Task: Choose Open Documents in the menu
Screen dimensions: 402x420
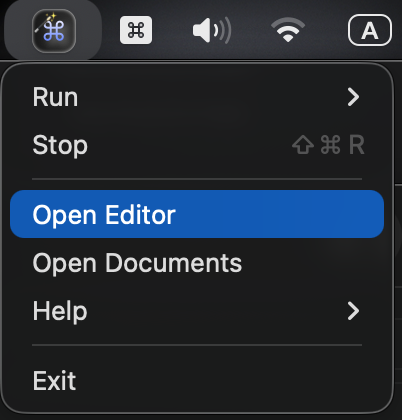Action: [197, 263]
